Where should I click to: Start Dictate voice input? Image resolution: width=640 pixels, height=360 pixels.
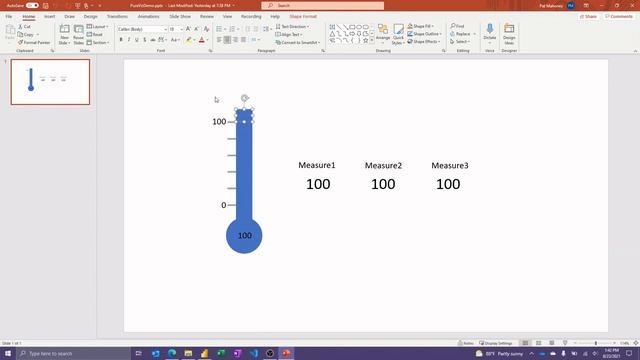coord(489,33)
